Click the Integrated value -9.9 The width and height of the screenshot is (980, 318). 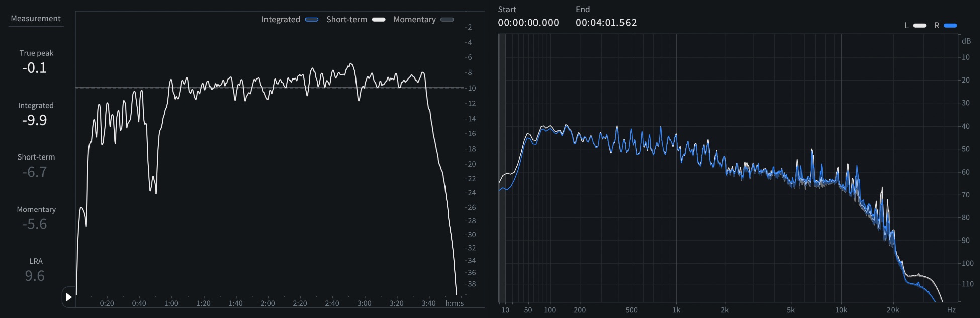click(x=35, y=120)
